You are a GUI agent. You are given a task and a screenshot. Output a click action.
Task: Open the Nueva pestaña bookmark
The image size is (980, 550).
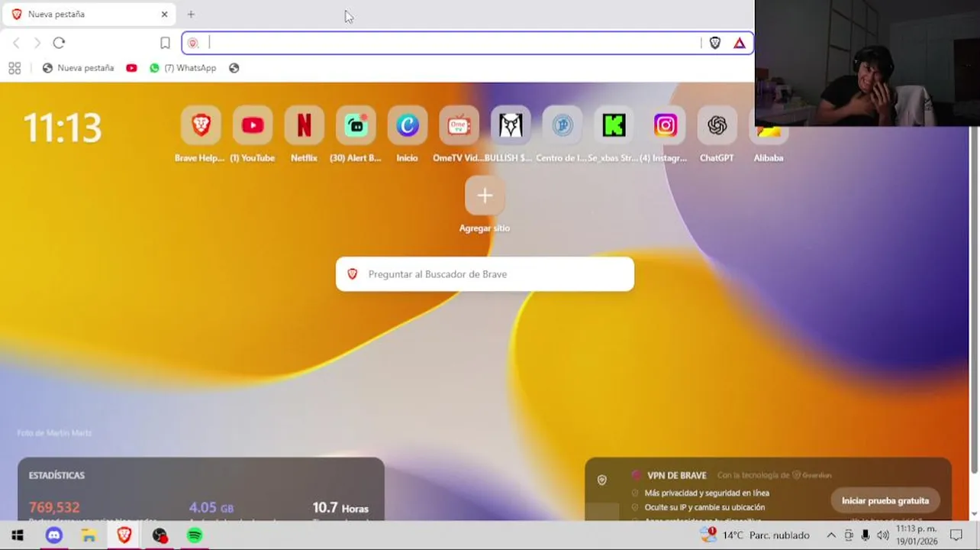tap(78, 68)
